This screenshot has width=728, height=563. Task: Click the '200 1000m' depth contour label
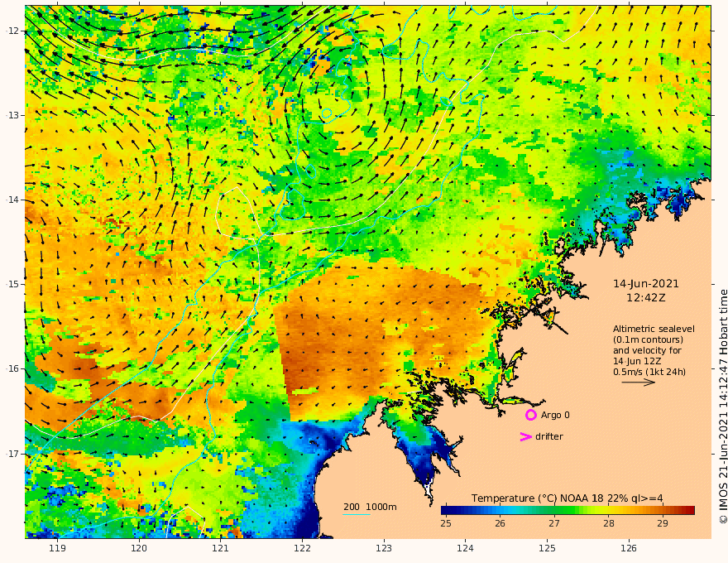370,507
